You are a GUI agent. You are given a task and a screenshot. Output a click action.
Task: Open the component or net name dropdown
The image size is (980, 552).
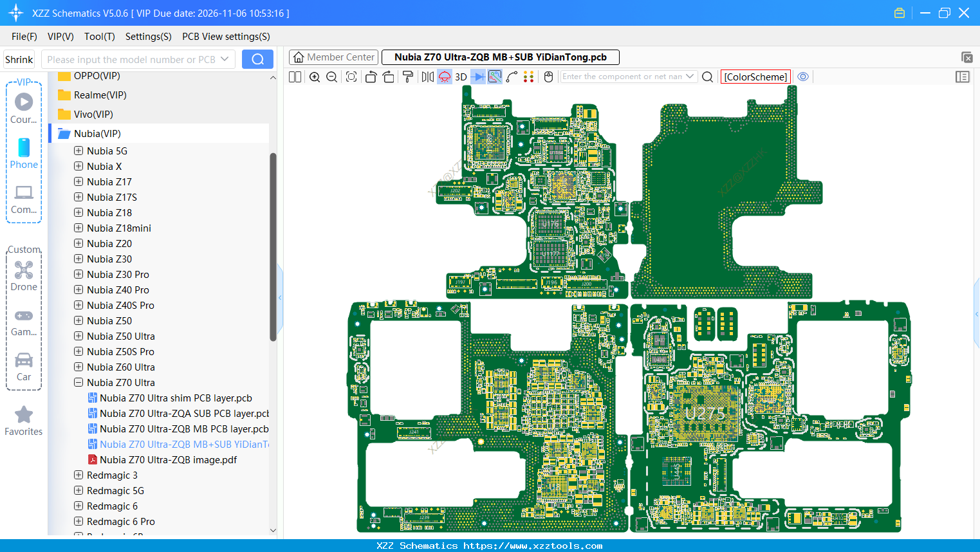[690, 77]
